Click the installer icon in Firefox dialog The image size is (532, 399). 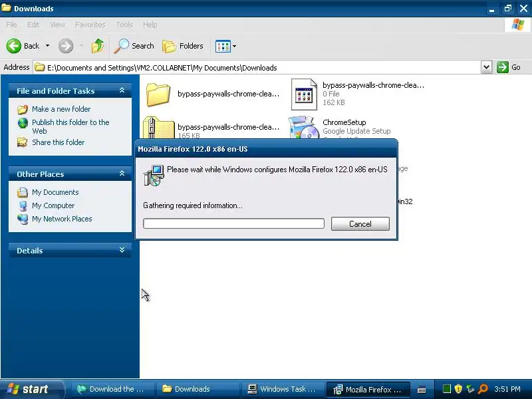pyautogui.click(x=154, y=175)
